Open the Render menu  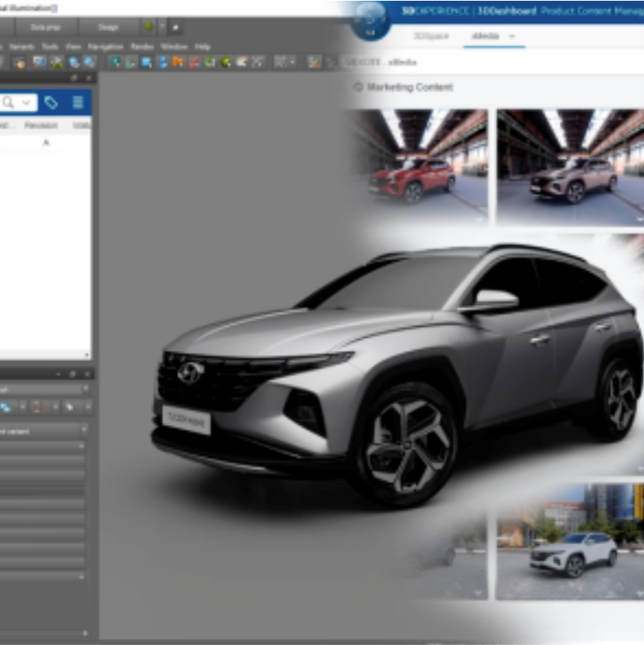(x=142, y=47)
